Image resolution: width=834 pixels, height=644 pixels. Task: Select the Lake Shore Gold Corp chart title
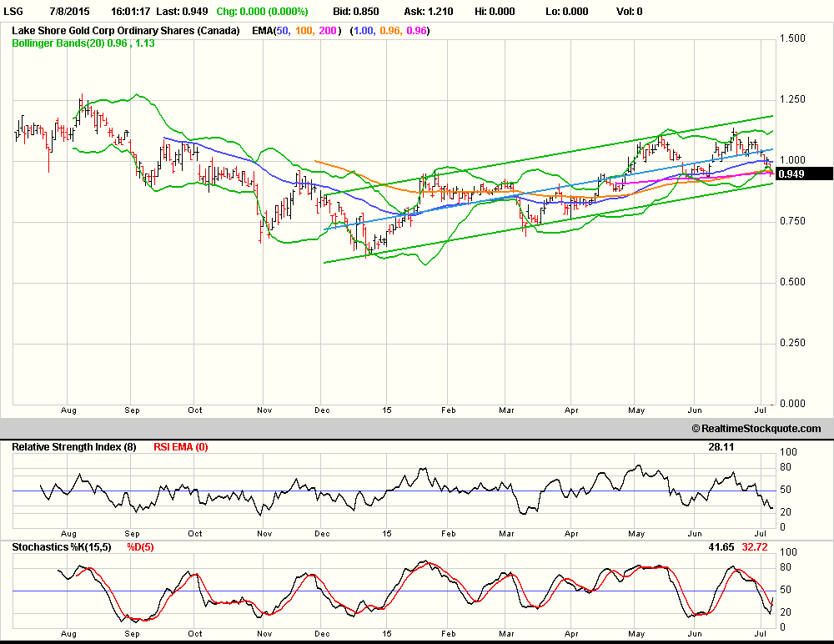click(x=125, y=30)
